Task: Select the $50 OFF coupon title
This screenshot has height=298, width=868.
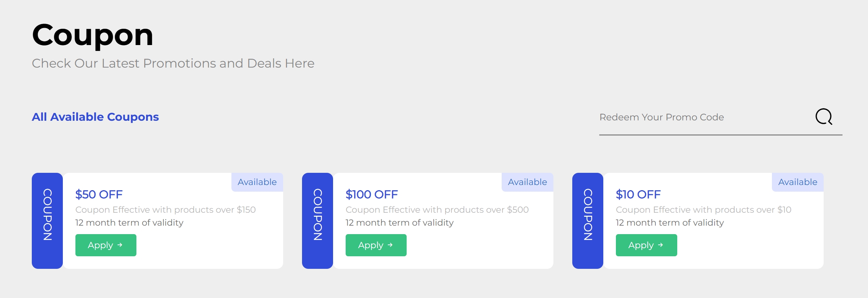Action: tap(99, 194)
